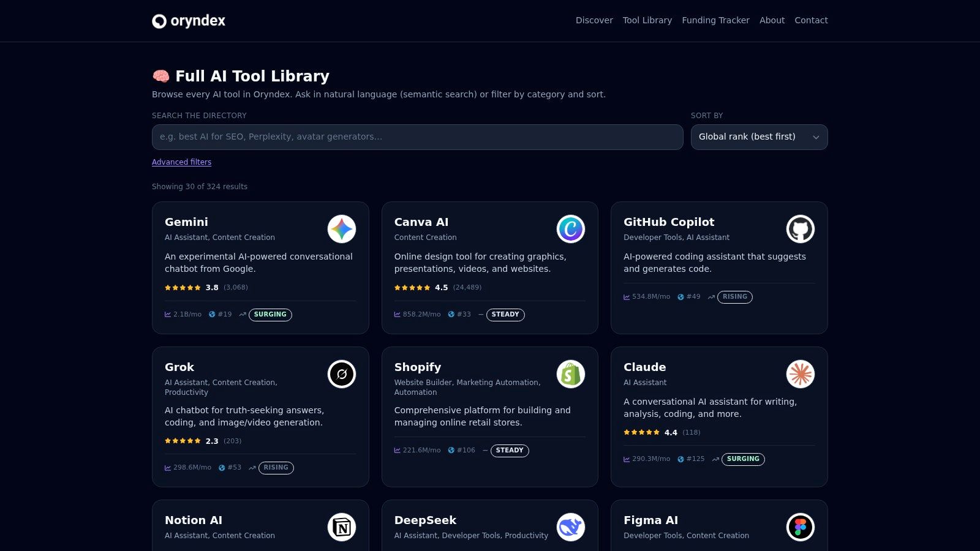Click Claude's traffic chart icon
The height and width of the screenshot is (551, 980).
coord(627,459)
